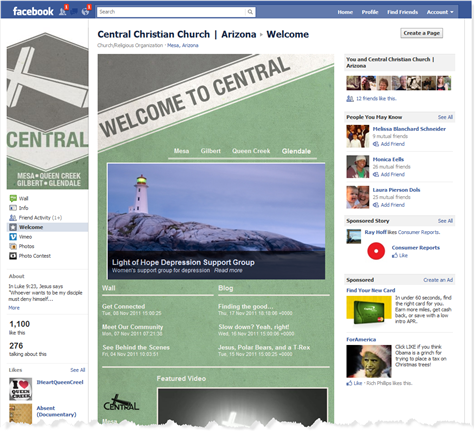Image resolution: width=475 pixels, height=432 pixels.
Task: Click the search magnifier icon
Action: (x=250, y=12)
